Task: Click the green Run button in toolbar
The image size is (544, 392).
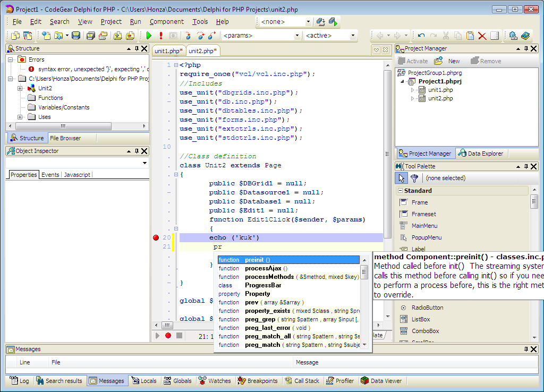Action: click(149, 36)
